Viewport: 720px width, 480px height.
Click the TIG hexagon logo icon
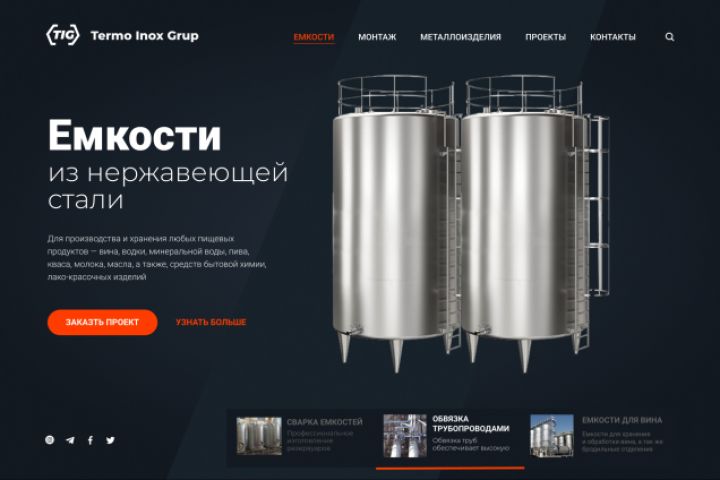coord(63,35)
